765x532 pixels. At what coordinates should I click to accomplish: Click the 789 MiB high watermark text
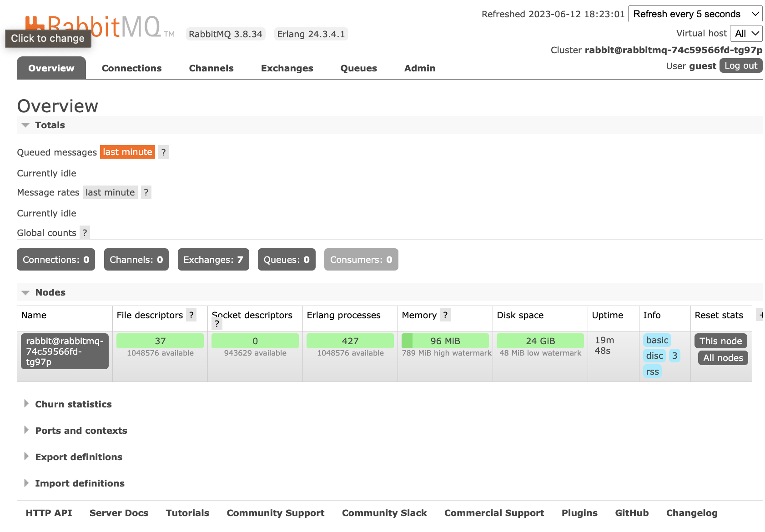click(447, 353)
